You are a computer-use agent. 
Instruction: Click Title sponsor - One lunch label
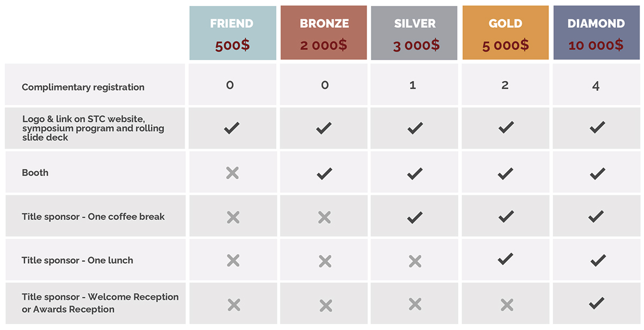coord(77,260)
